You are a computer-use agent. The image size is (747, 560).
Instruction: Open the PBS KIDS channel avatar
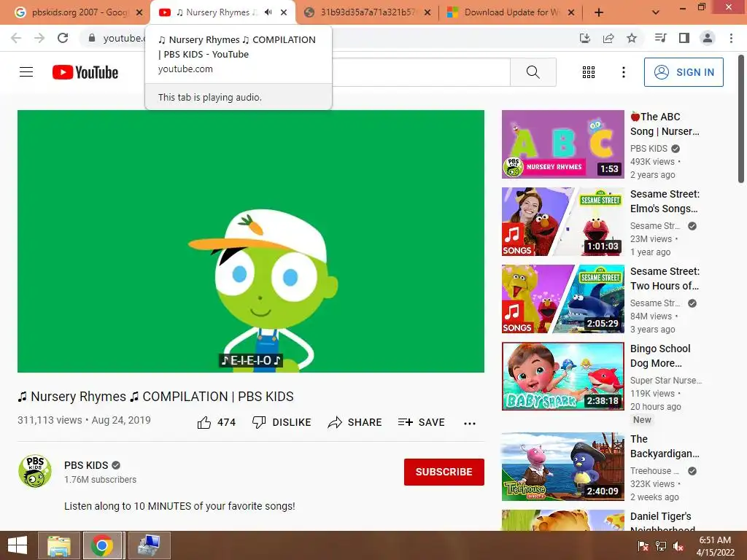(35, 471)
